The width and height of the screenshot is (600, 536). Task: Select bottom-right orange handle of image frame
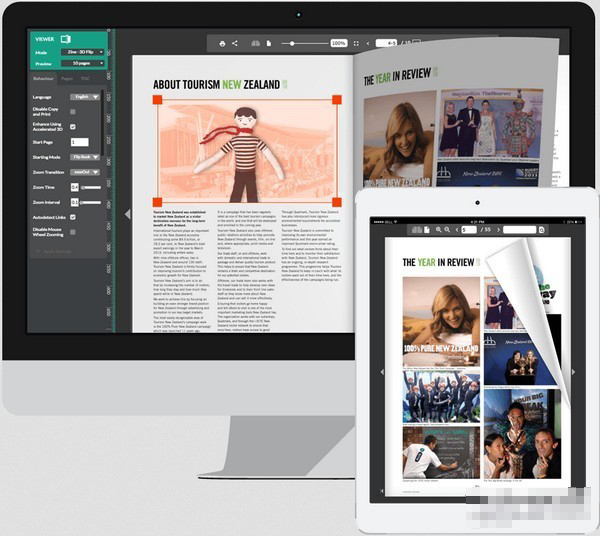(337, 202)
